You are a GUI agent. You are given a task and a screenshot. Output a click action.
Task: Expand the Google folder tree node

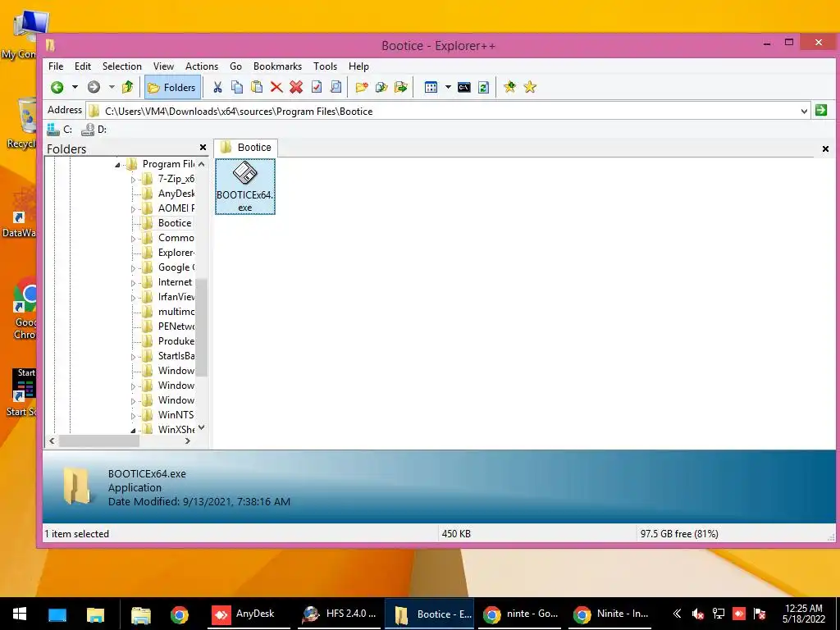pos(133,268)
